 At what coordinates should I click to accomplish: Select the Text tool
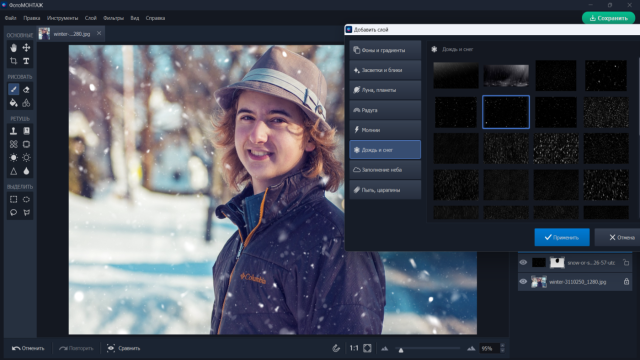pos(26,61)
